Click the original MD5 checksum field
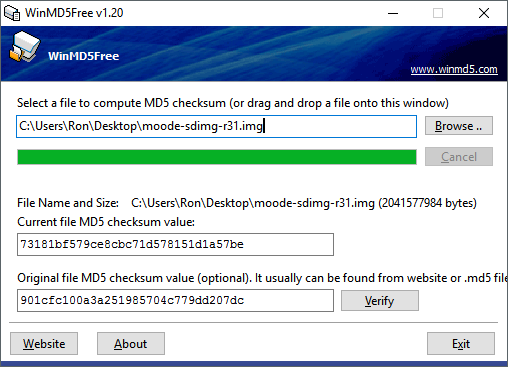The height and width of the screenshot is (367, 508). click(175, 300)
